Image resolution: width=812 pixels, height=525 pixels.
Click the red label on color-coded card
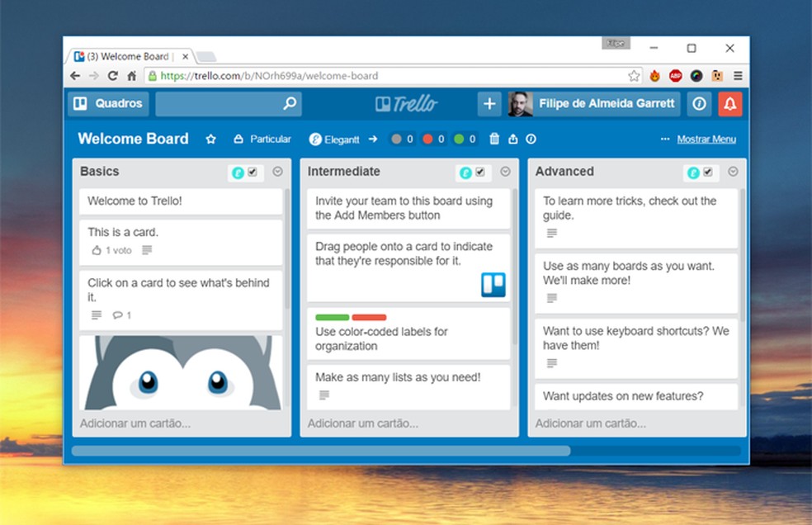[369, 317]
